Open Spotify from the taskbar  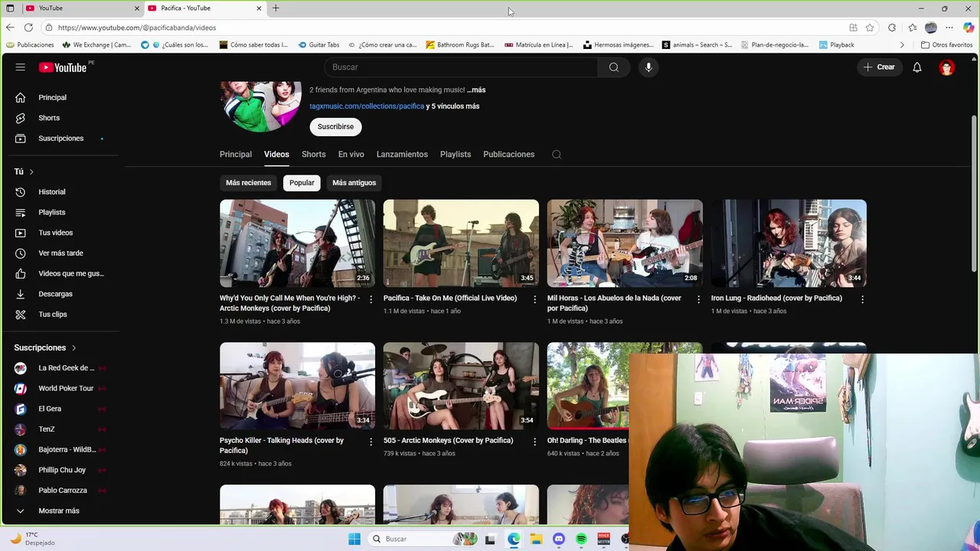(x=581, y=539)
